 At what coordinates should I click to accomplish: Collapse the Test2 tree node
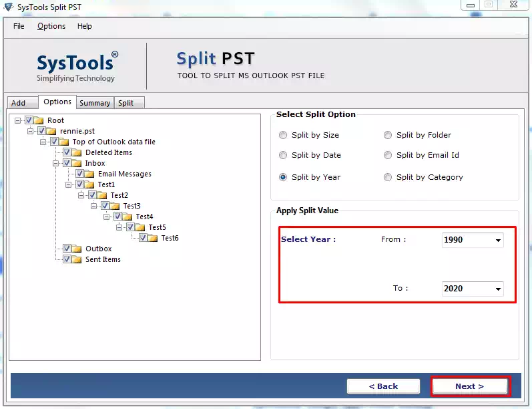click(x=81, y=195)
